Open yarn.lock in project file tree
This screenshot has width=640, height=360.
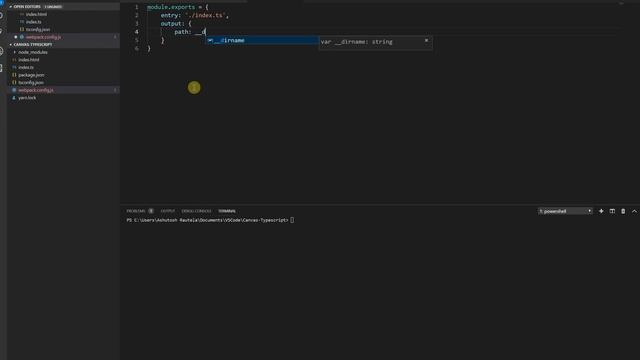[x=27, y=98]
